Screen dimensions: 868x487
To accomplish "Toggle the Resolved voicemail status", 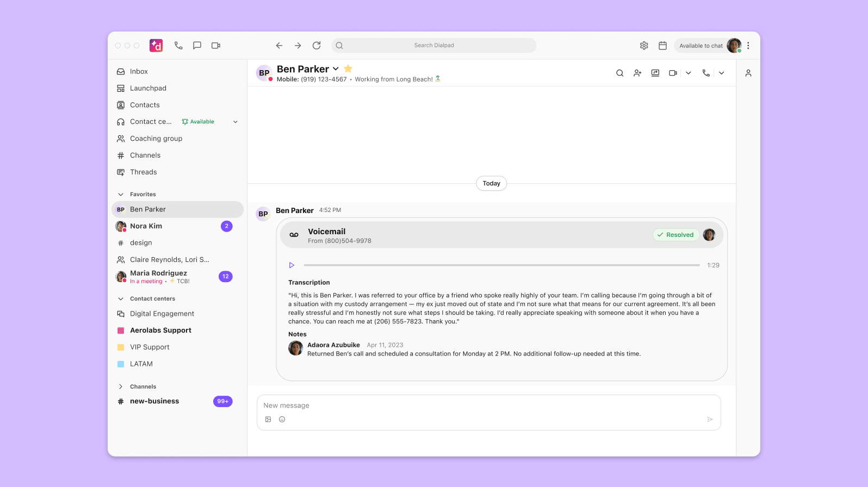I will pos(675,235).
